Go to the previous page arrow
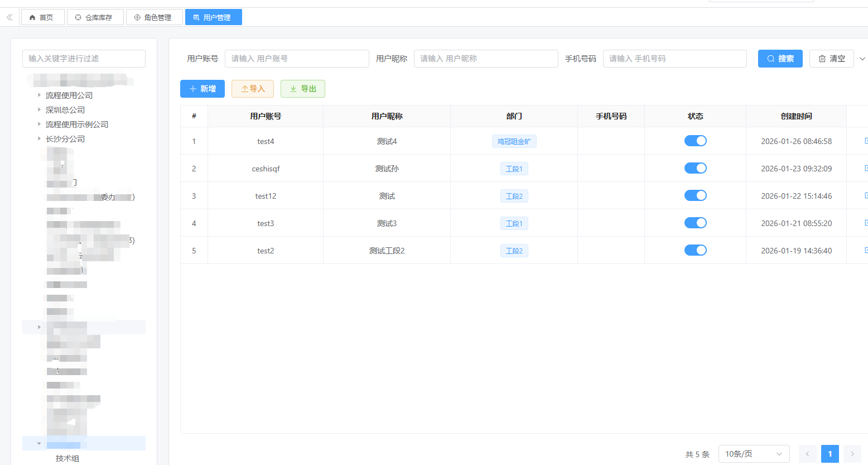This screenshot has height=465, width=868. click(x=807, y=454)
